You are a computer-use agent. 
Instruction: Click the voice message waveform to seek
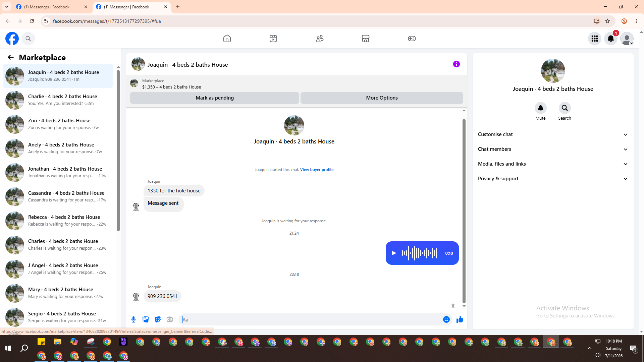point(419,253)
